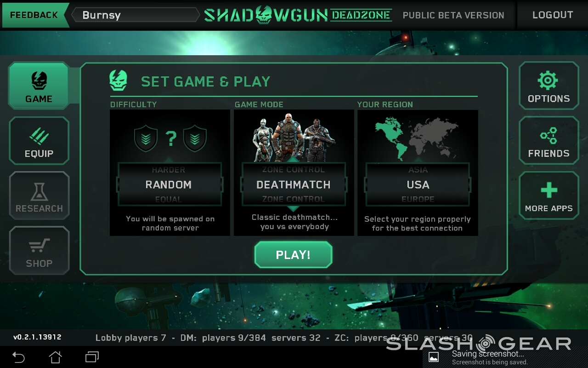Open the EQUIP bullets menu
The width and height of the screenshot is (588, 368).
pyautogui.click(x=39, y=141)
